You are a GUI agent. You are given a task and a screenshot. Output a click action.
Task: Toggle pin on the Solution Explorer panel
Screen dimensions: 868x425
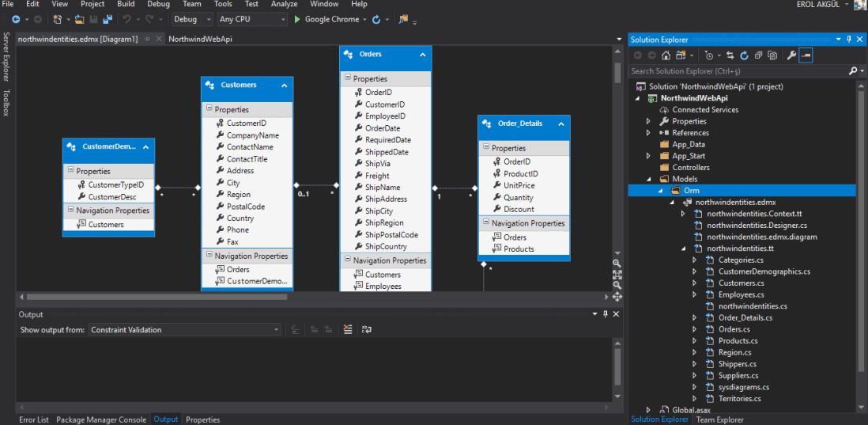[849, 40]
